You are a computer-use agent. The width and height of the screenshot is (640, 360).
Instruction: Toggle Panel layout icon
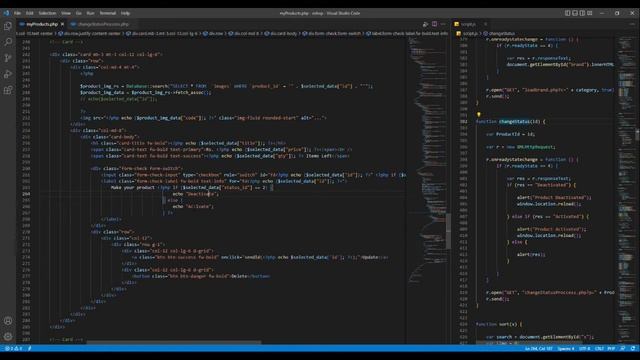pos(575,13)
